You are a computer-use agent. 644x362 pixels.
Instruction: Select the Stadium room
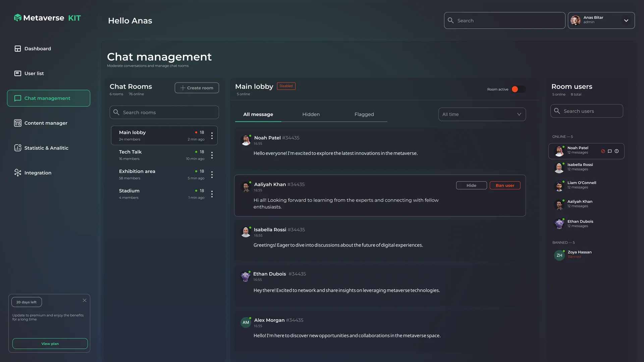164,194
